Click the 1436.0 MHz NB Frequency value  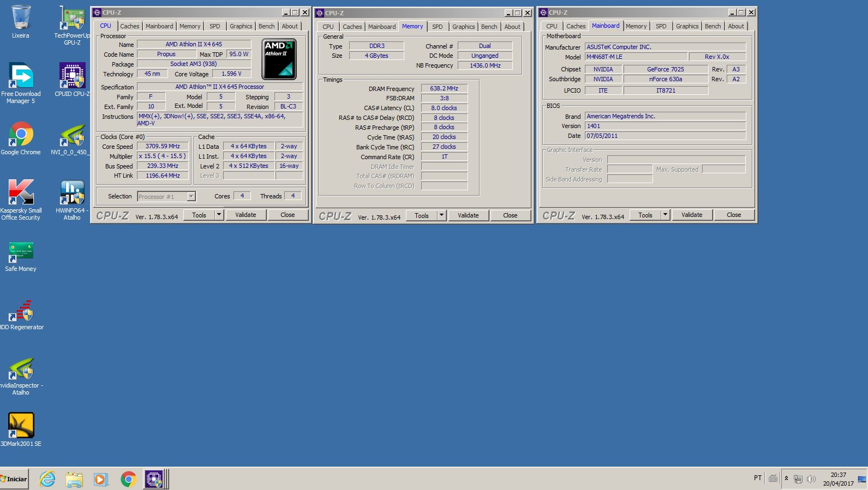coord(485,65)
